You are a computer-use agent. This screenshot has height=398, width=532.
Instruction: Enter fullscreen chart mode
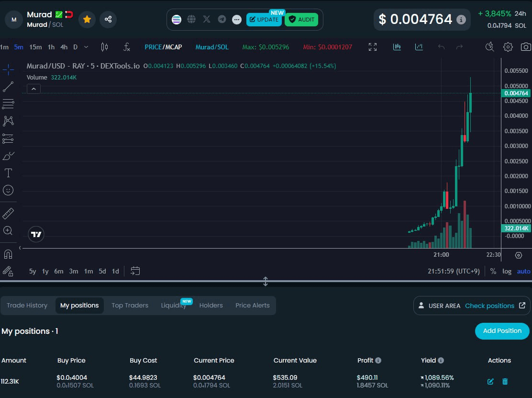[x=373, y=47]
